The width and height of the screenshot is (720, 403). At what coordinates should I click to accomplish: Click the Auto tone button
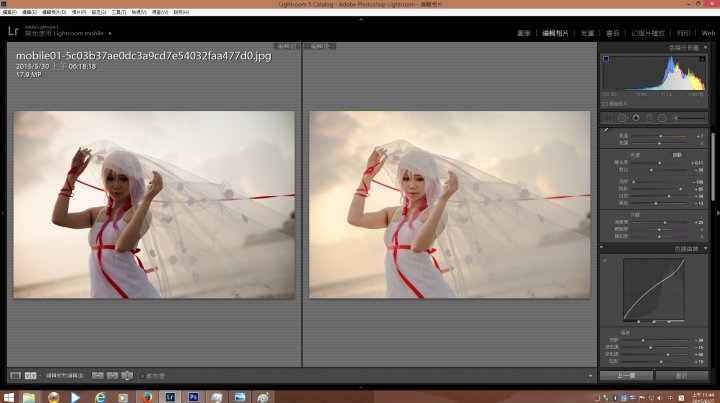coord(677,155)
